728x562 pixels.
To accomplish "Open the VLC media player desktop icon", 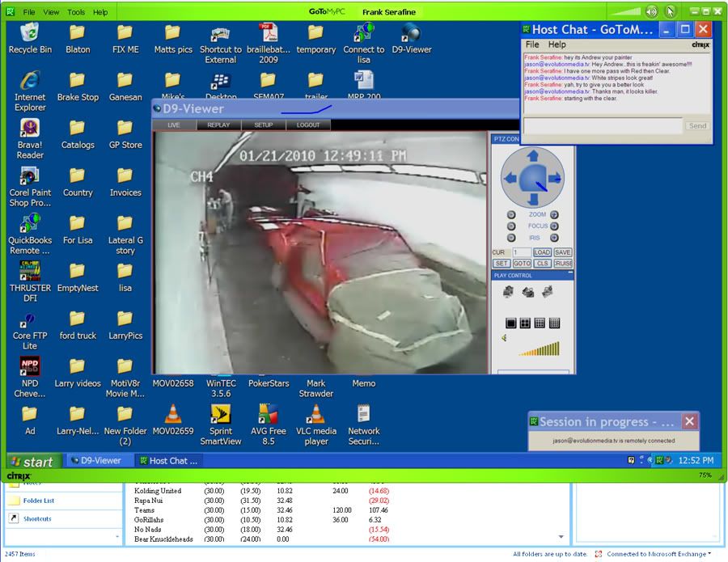I will pyautogui.click(x=315, y=425).
